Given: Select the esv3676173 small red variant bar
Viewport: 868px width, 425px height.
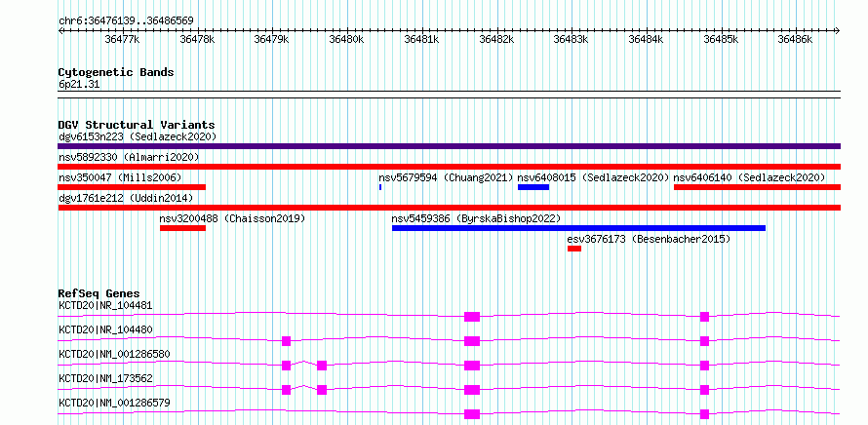Looking at the screenshot, I should pyautogui.click(x=574, y=249).
